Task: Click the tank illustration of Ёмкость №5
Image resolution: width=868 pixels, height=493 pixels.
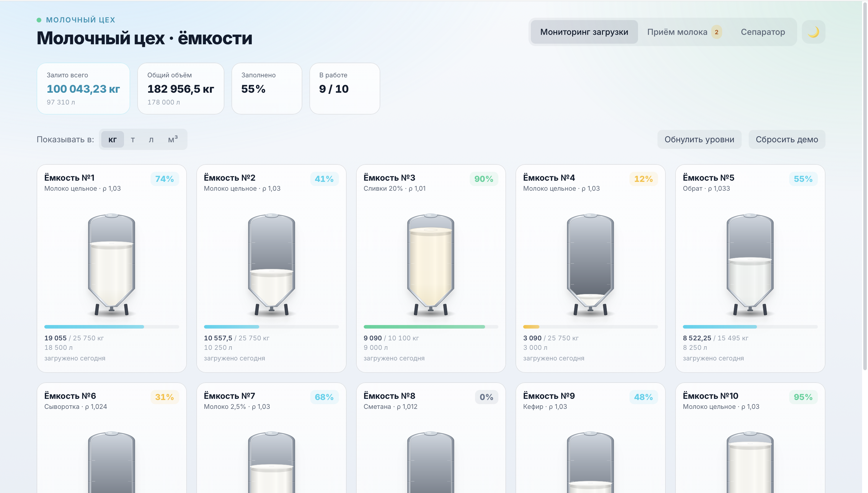Action: [750, 265]
